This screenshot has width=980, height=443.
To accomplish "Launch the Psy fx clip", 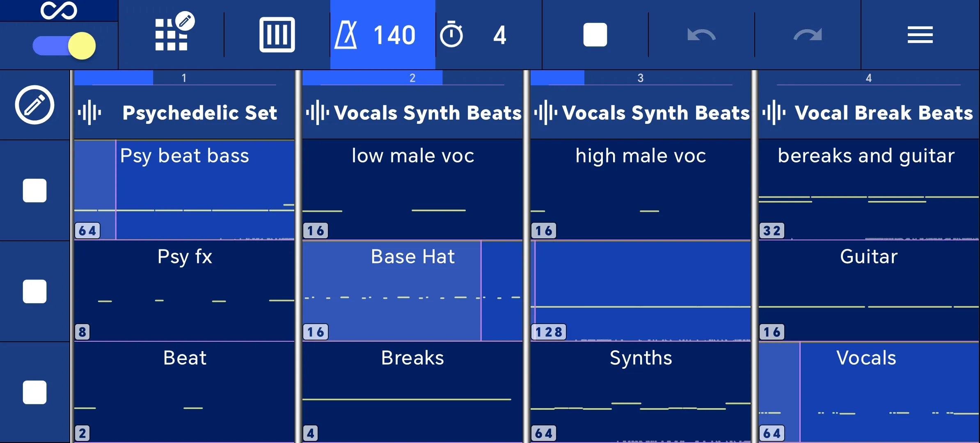I will (x=184, y=291).
